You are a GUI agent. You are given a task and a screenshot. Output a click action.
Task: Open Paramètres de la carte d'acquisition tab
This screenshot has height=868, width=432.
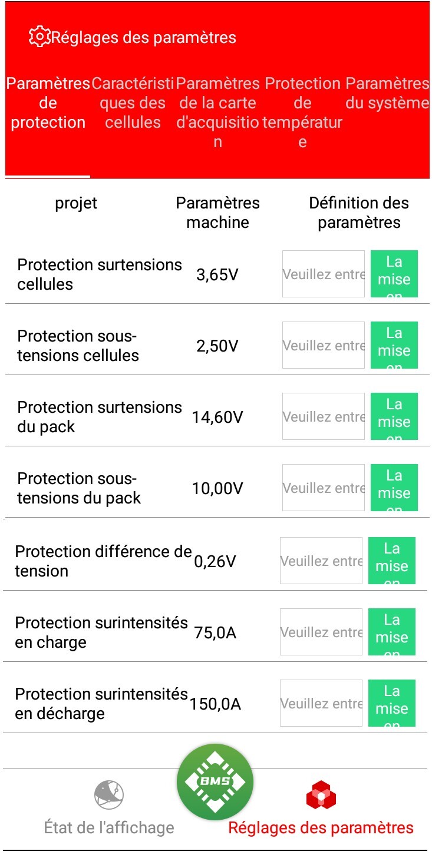(x=217, y=112)
